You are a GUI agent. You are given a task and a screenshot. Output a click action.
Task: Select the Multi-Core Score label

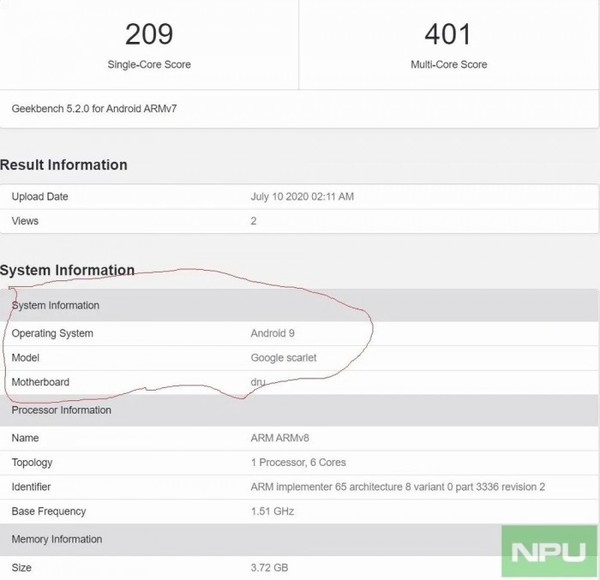coord(448,65)
